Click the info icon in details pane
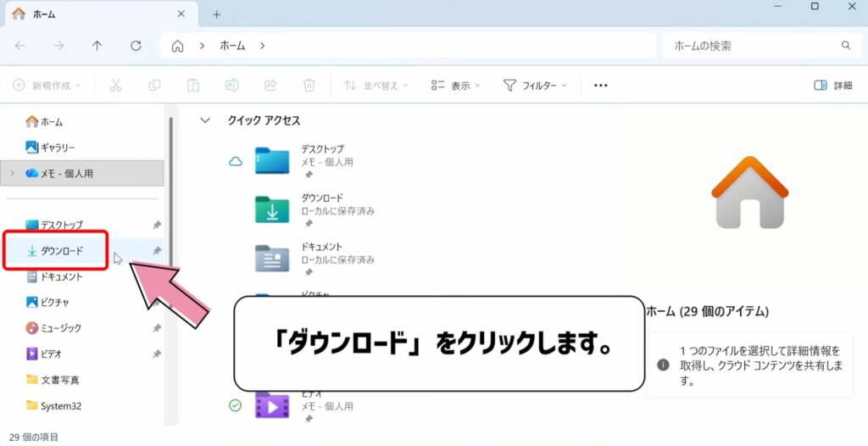Viewport: 868px width, 446px height. click(663, 365)
